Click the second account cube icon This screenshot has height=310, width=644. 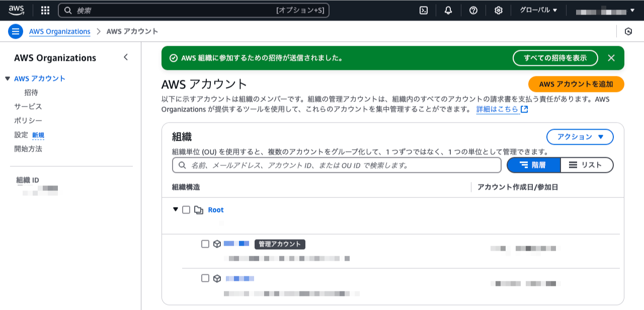point(217,278)
